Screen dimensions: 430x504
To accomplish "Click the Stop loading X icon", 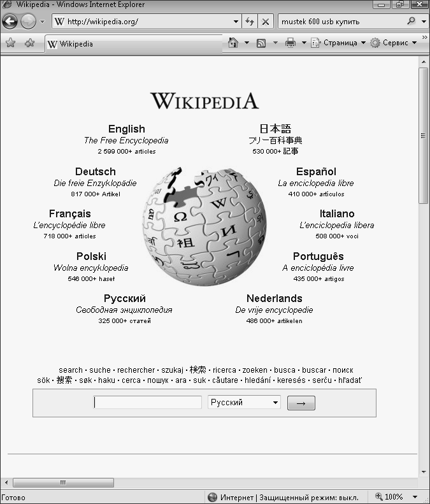I will pyautogui.click(x=266, y=22).
